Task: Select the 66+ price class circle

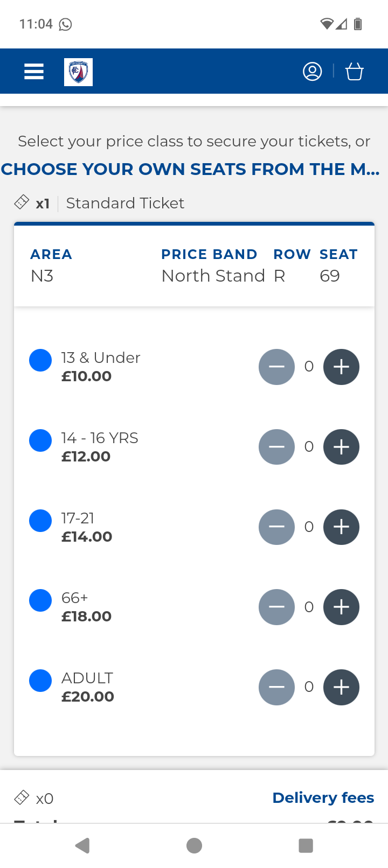Action: (40, 600)
